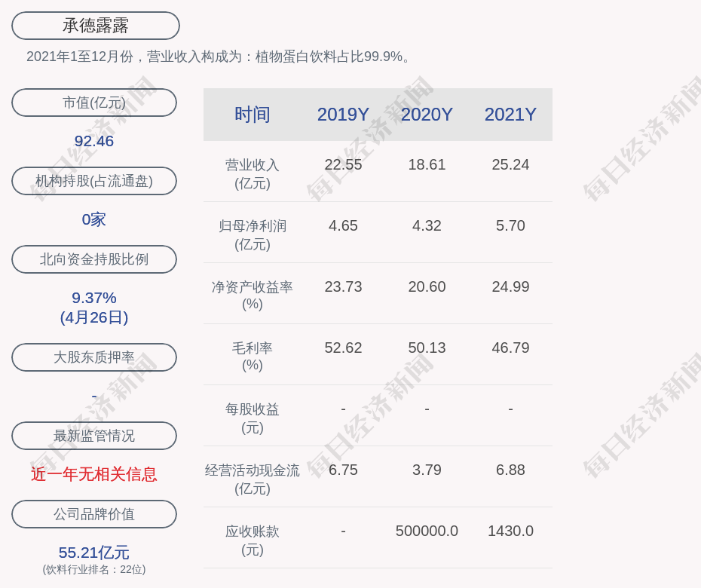Select the red 近一年无相关信息 text
Screen dimensions: 701x588
pyautogui.click(x=94, y=474)
